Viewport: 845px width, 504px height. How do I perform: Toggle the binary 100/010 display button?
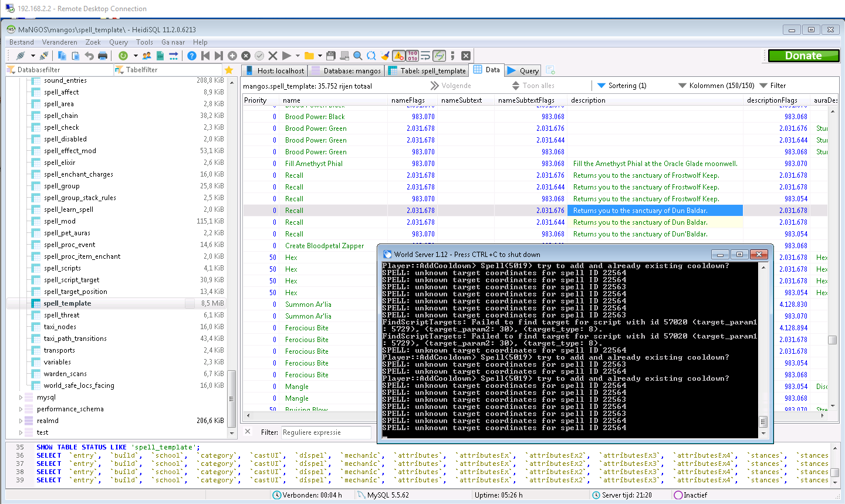coord(413,56)
